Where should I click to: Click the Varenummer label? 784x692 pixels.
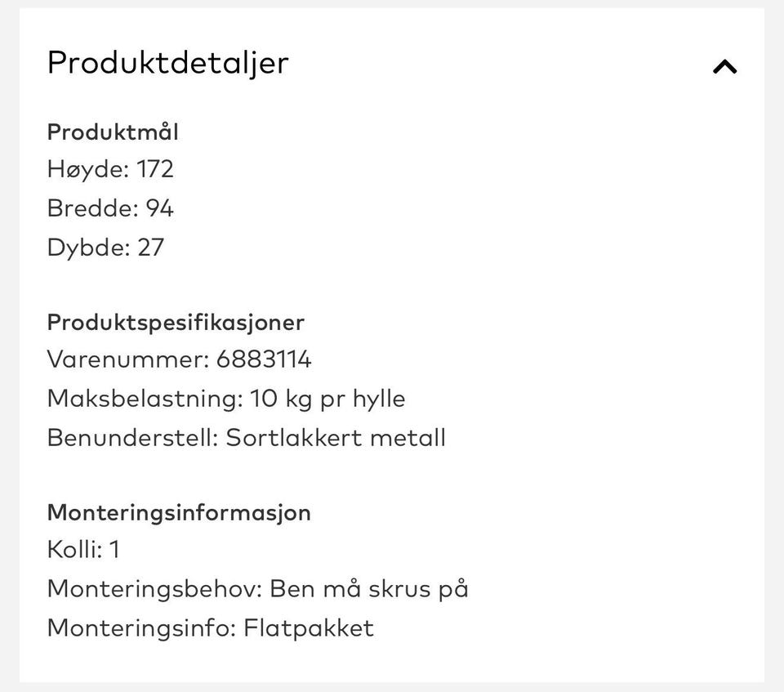pyautogui.click(x=128, y=359)
